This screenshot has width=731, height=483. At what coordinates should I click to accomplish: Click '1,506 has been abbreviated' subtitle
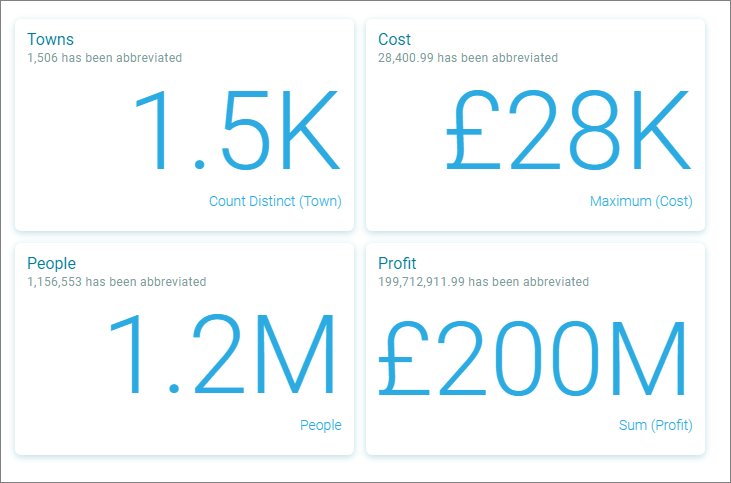[x=104, y=58]
